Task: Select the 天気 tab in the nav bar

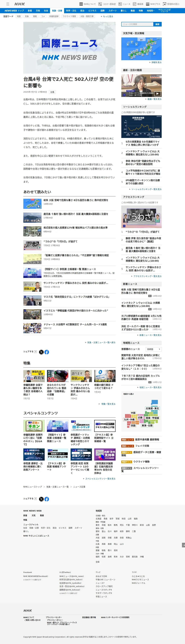Action: [38, 11]
